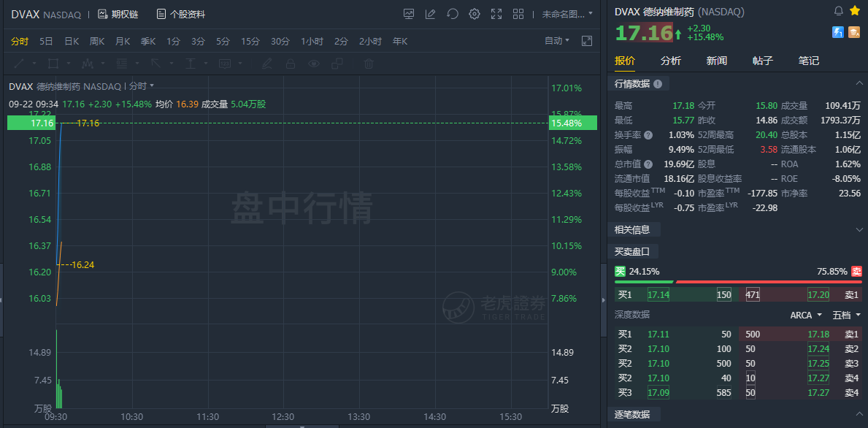This screenshot has width=868, height=428.
Task: Click the duplicate drawing icon
Action: (x=337, y=64)
